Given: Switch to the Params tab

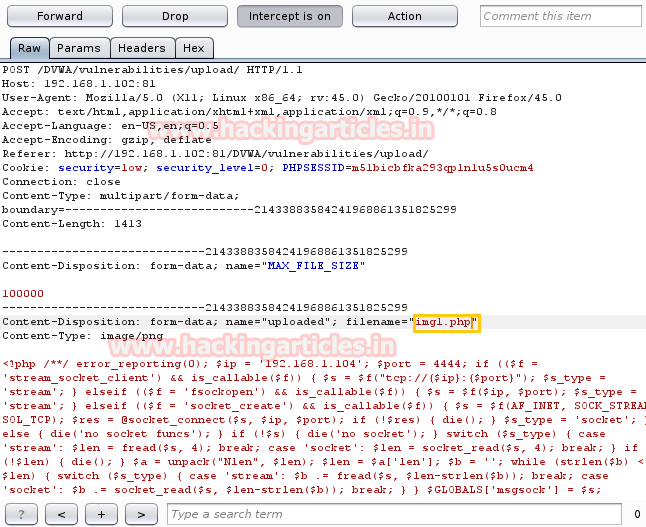Looking at the screenshot, I should pyautogui.click(x=79, y=48).
